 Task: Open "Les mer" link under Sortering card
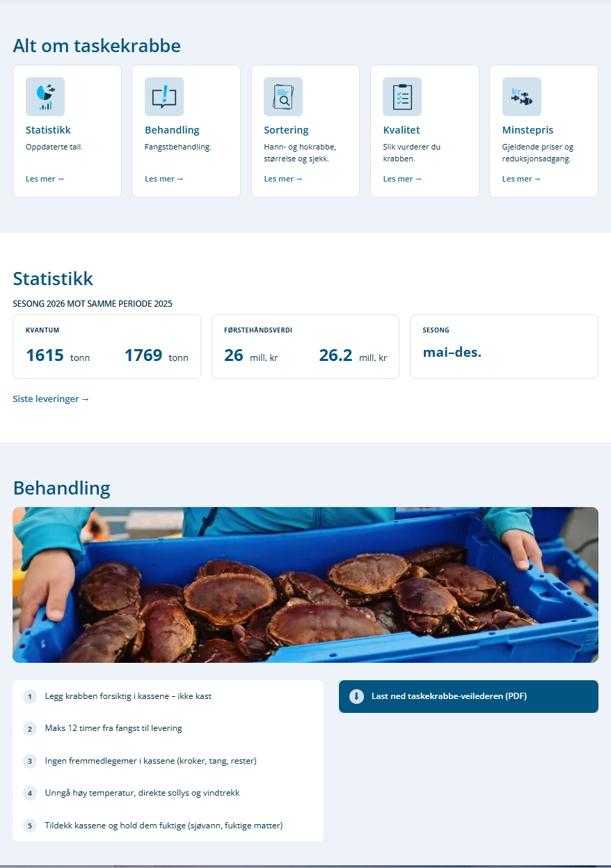[283, 179]
